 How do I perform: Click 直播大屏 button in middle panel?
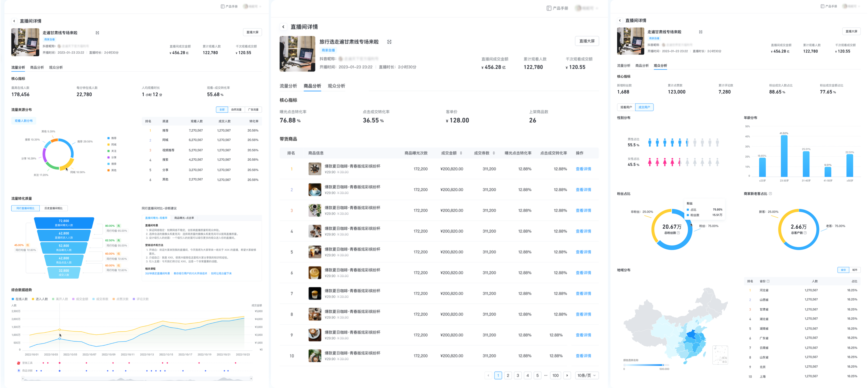pos(587,41)
